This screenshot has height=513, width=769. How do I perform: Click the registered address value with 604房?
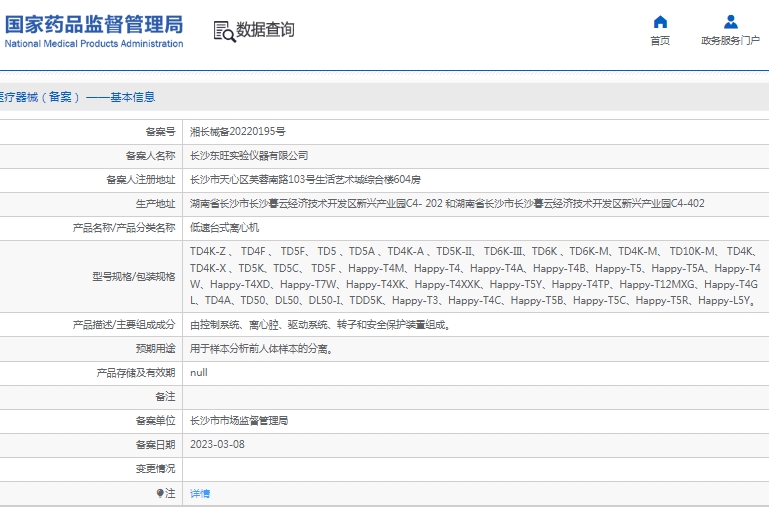click(305, 180)
